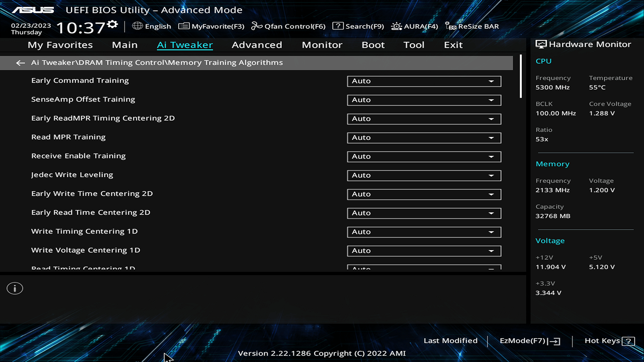
Task: Click the globe language icon
Action: [137, 26]
